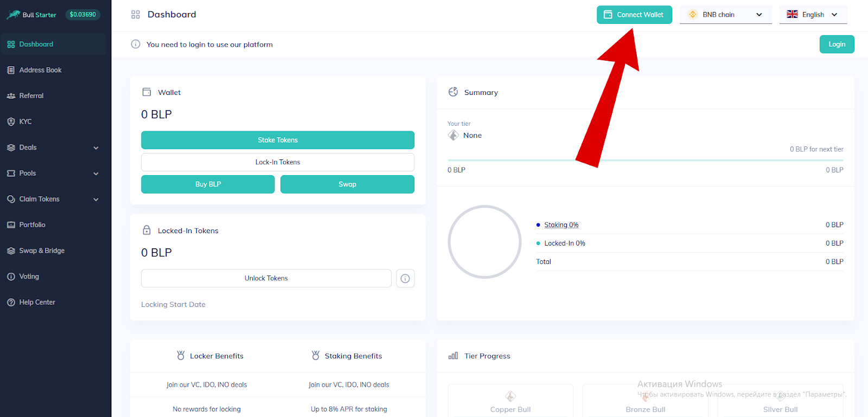Screen dimensions: 868x417
Task: Click the login notice info icon
Action: (x=136, y=44)
